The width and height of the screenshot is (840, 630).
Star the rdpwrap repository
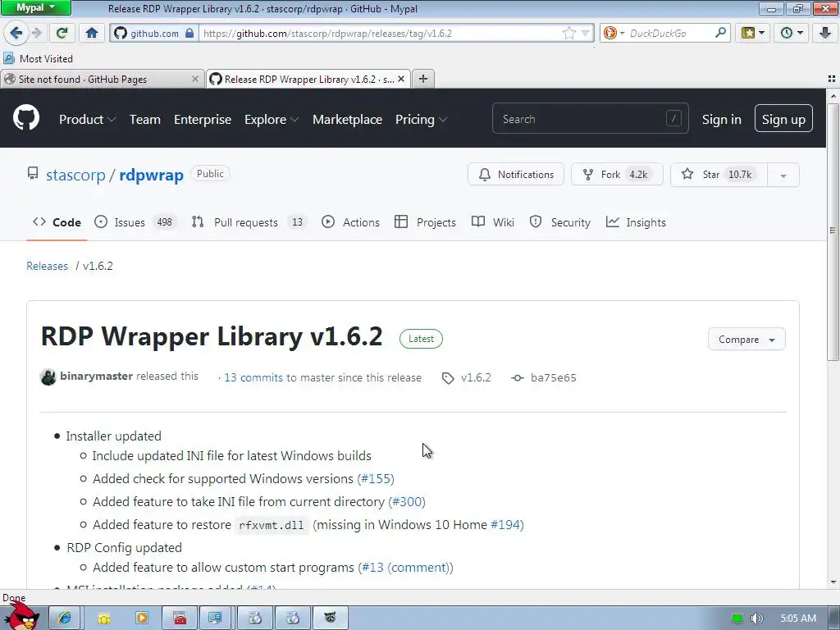pos(719,175)
